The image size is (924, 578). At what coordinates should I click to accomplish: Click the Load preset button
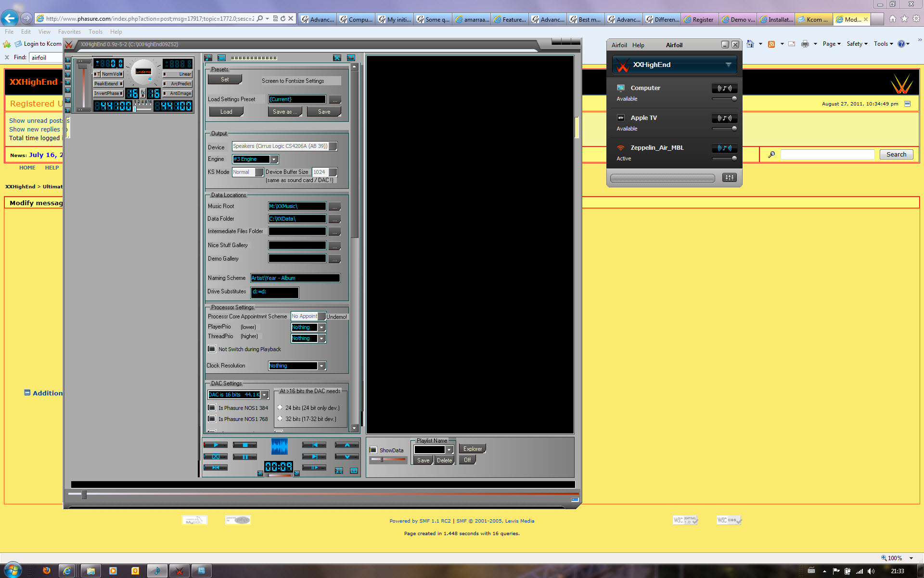[226, 112]
